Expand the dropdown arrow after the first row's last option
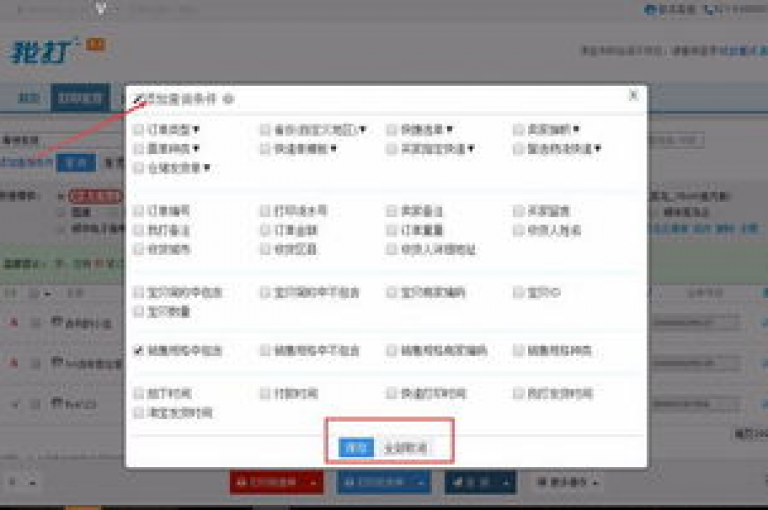This screenshot has height=510, width=768. (576, 129)
